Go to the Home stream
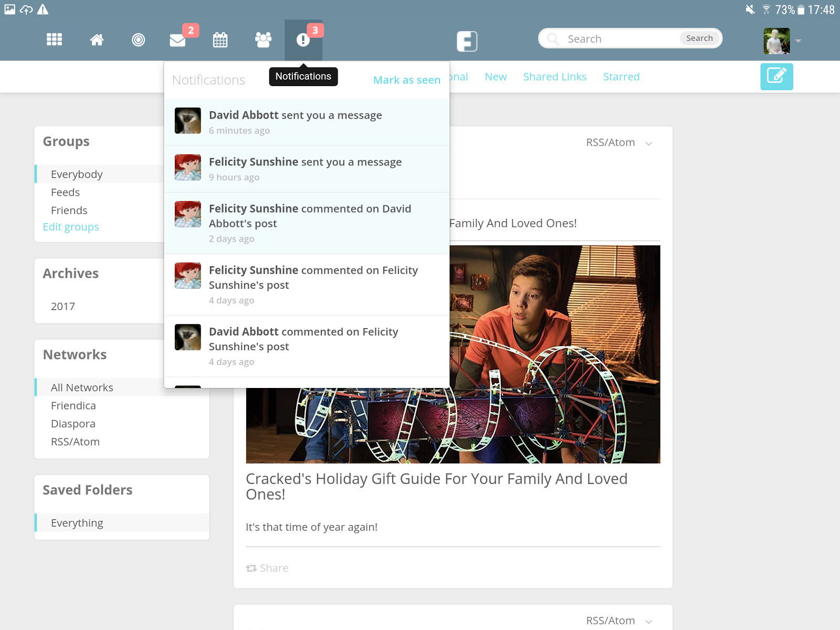840x630 pixels. (97, 39)
